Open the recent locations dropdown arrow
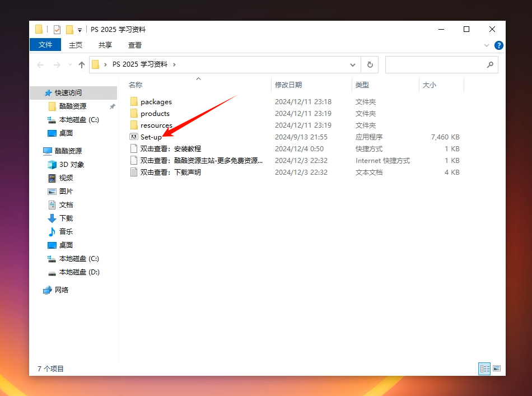Screen dimensions: 532x396 pos(70,65)
